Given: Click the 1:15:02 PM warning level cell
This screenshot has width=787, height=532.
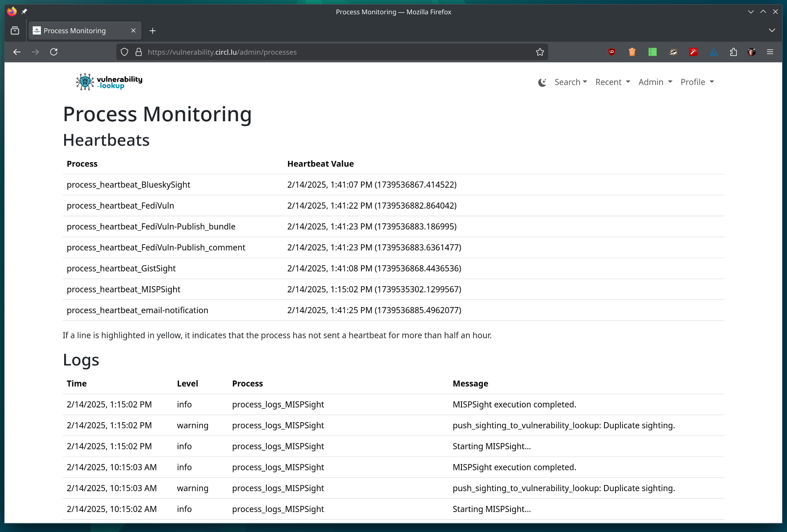Looking at the screenshot, I should [192, 425].
